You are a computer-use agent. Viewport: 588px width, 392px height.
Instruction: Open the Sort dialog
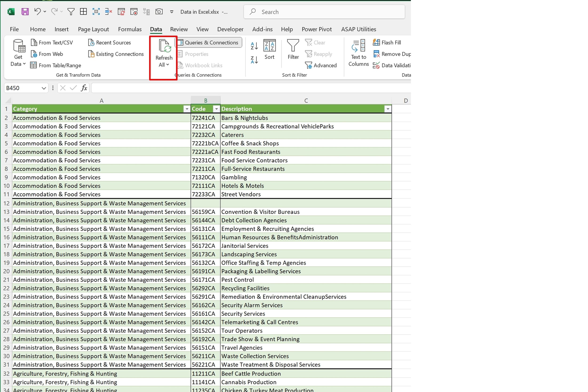click(269, 49)
